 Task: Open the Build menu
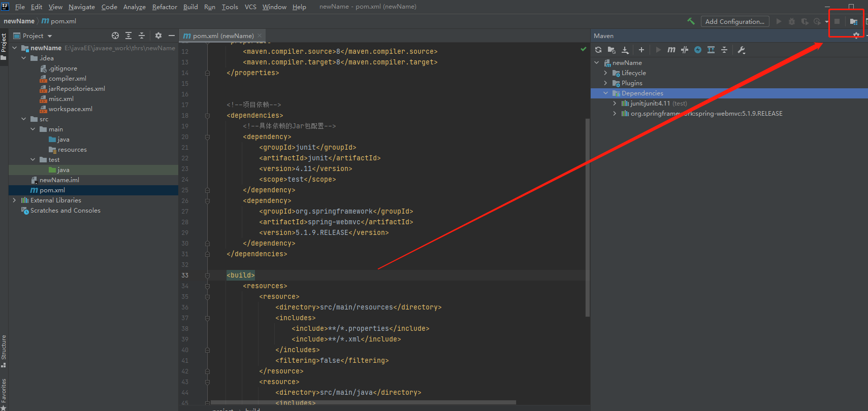coord(190,7)
